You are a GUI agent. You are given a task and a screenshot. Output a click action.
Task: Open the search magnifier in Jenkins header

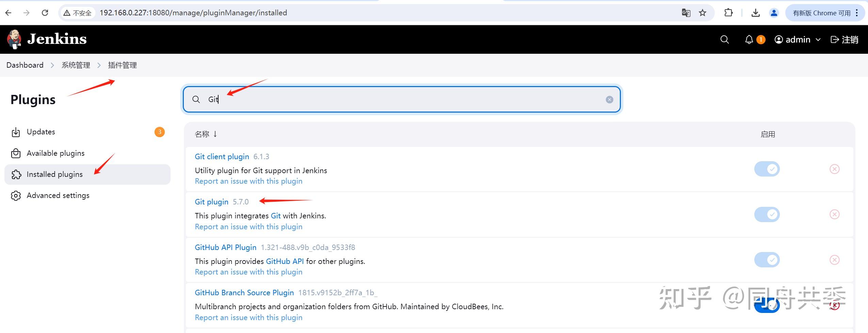[724, 39]
